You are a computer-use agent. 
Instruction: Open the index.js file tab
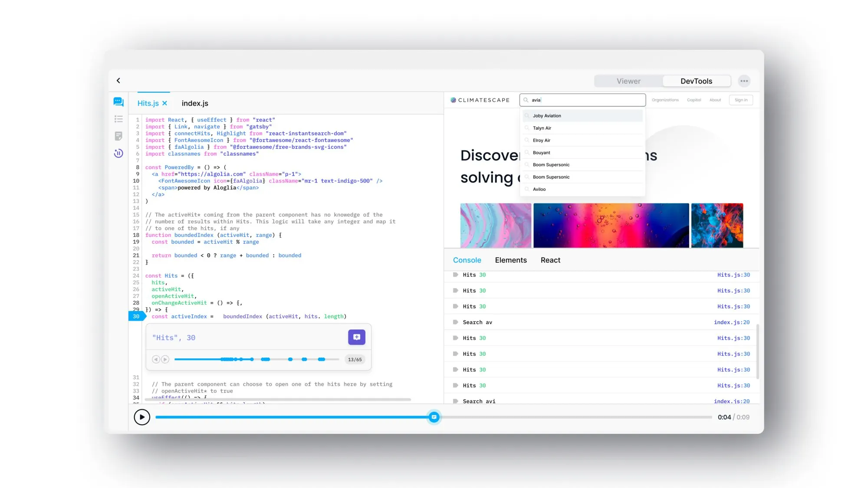click(195, 103)
